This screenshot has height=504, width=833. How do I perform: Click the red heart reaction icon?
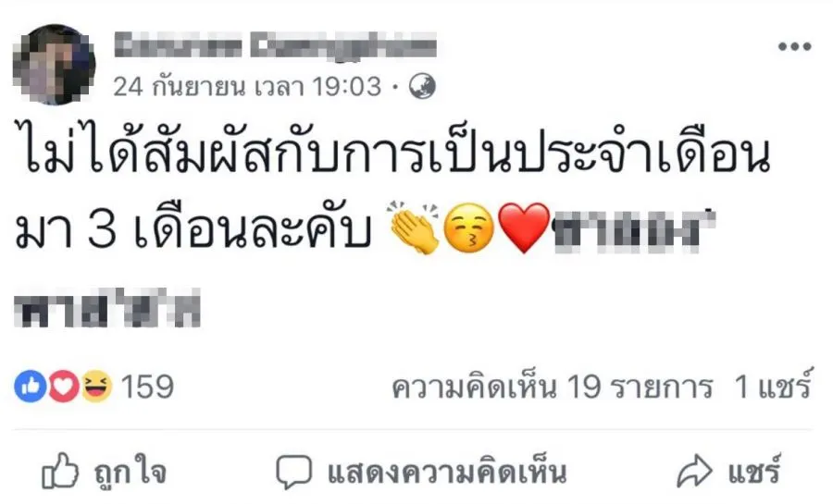click(x=64, y=386)
